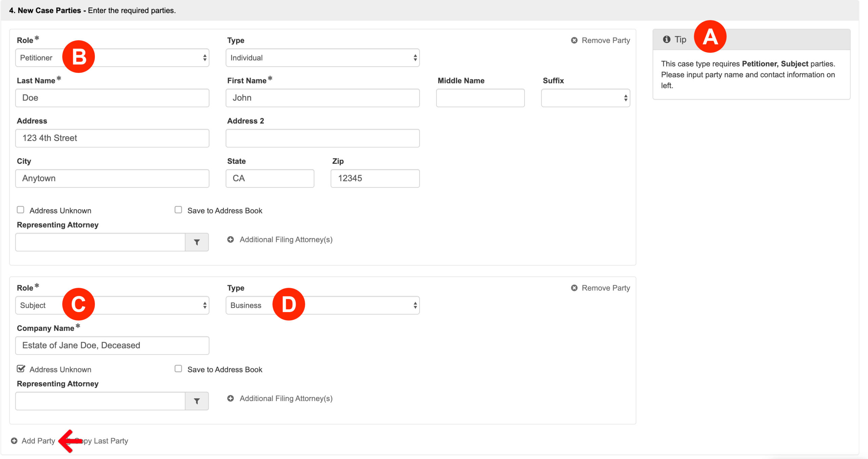
Task: Click the Last Name field containing Doe
Action: point(112,98)
